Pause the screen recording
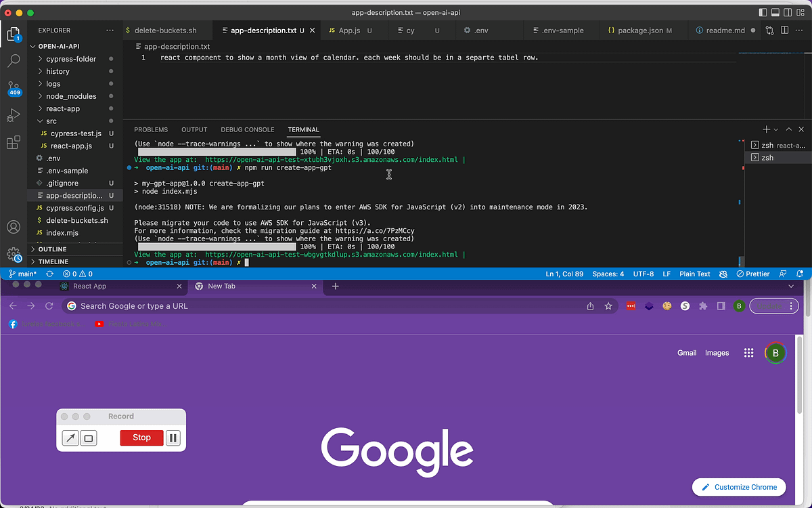 pos(173,438)
